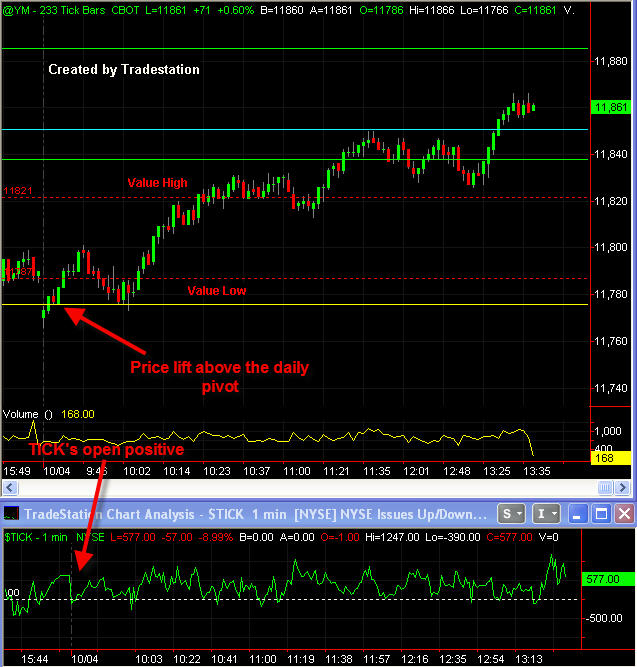Click the "Price lift above the daily pivot" annotation text
The width and height of the screenshot is (637, 667).
[x=220, y=377]
